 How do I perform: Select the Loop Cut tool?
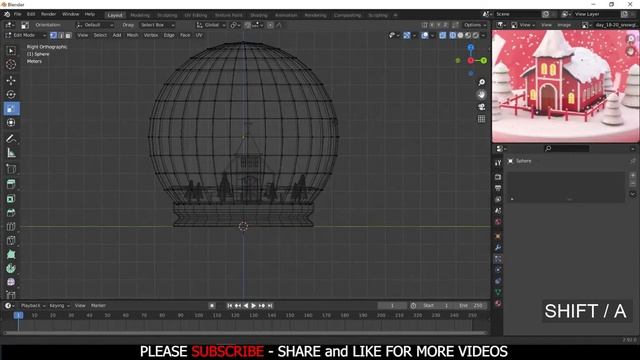(x=11, y=227)
